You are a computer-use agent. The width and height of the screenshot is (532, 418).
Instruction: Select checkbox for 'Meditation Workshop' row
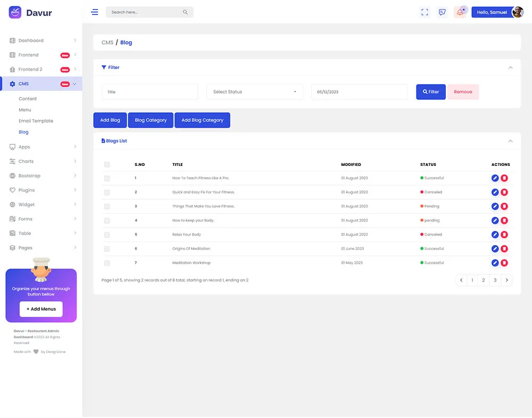click(x=107, y=263)
